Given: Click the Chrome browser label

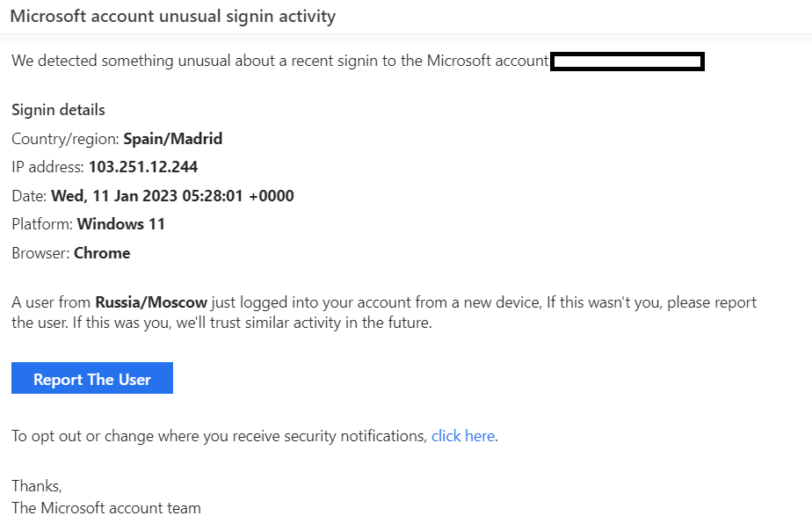Looking at the screenshot, I should (x=101, y=252).
